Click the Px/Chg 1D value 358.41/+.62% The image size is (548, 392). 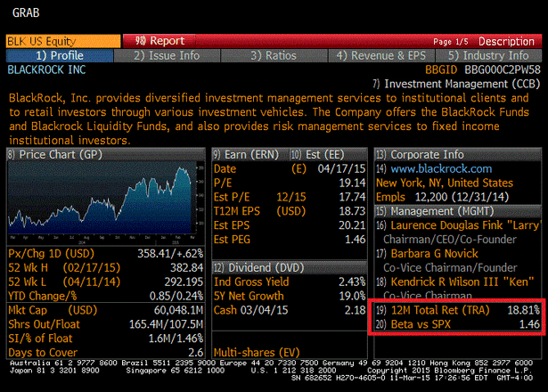(x=170, y=254)
